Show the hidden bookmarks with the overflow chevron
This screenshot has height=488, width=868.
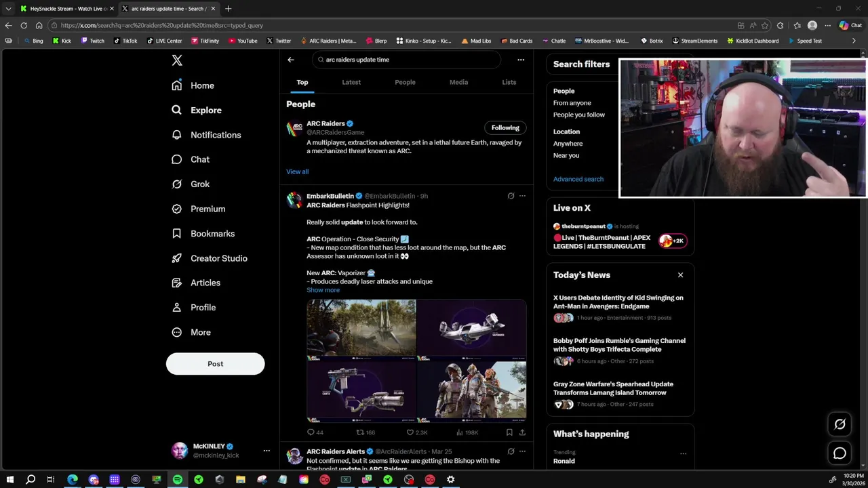tap(854, 41)
